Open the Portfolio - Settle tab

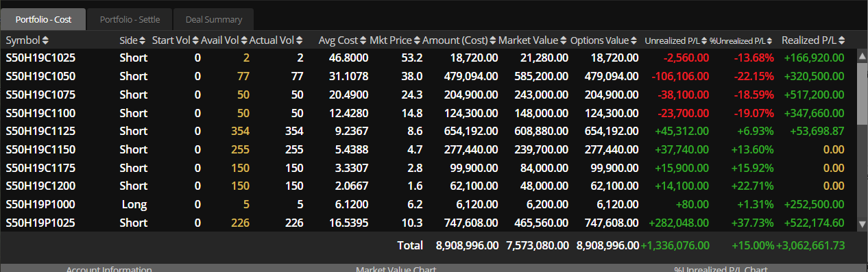[x=130, y=19]
